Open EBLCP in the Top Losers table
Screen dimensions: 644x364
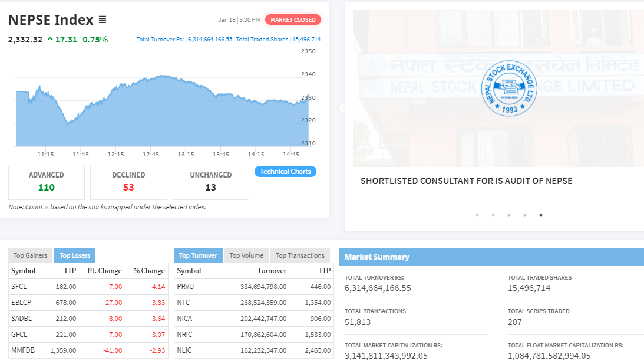tap(21, 303)
